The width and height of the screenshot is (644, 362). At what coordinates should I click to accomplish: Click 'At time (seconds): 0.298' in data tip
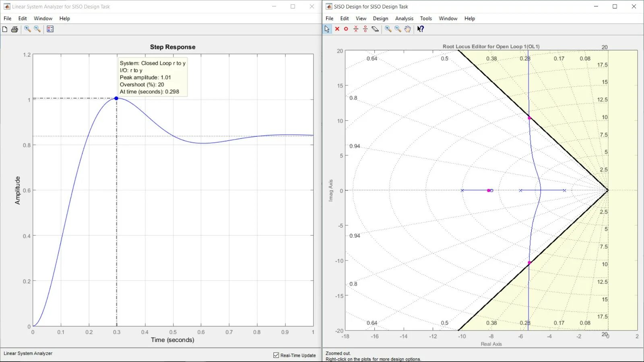(149, 92)
